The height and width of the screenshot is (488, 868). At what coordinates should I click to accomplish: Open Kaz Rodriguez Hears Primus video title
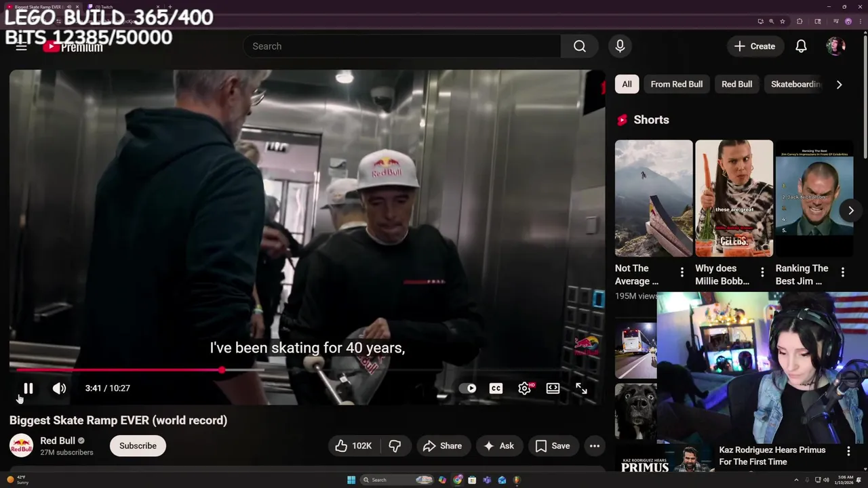tap(772, 455)
